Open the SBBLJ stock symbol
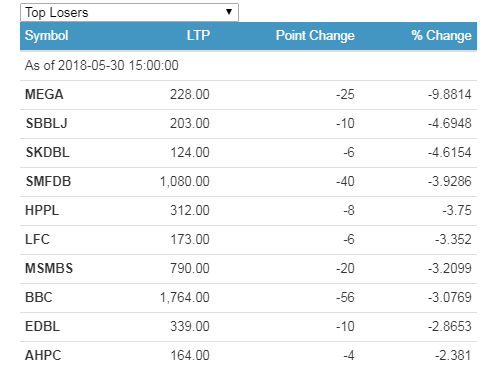This screenshot has height=370, width=495. [x=47, y=123]
